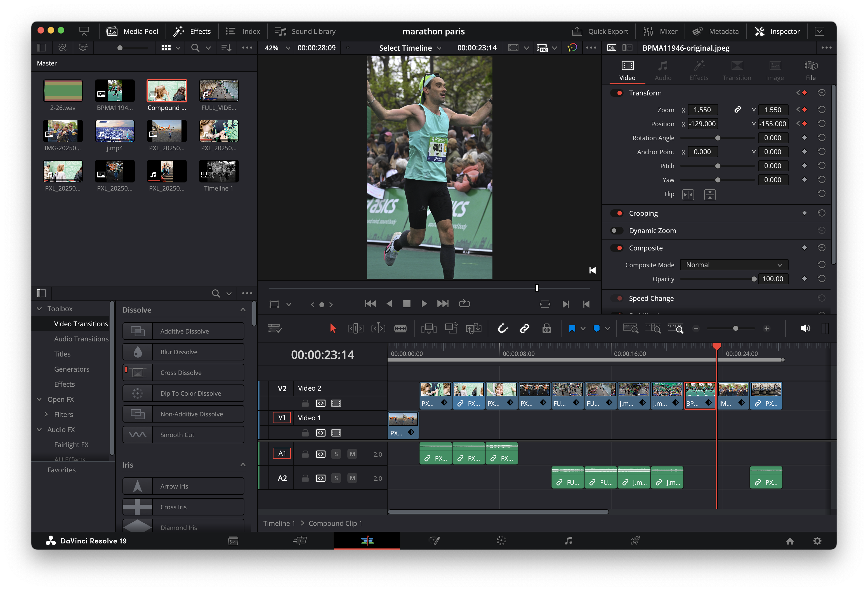The image size is (868, 591).
Task: Select the arrow Selection Mode tool
Action: [x=332, y=329]
